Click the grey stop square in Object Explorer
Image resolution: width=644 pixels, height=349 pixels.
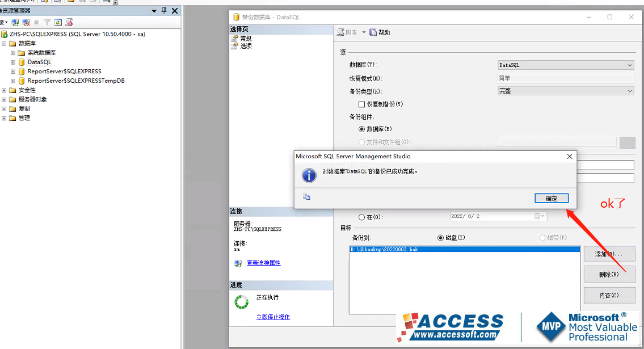tap(36, 22)
